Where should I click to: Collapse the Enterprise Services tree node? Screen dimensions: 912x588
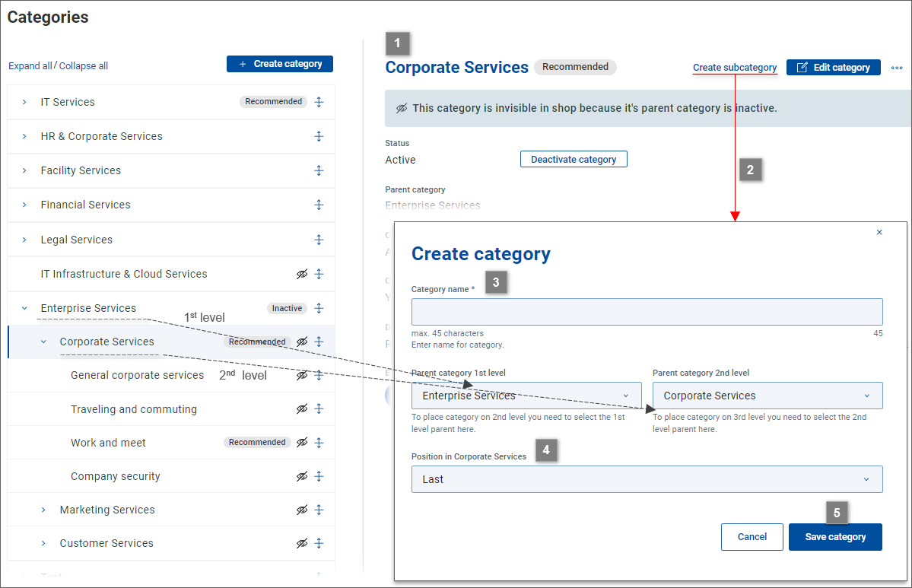[24, 308]
